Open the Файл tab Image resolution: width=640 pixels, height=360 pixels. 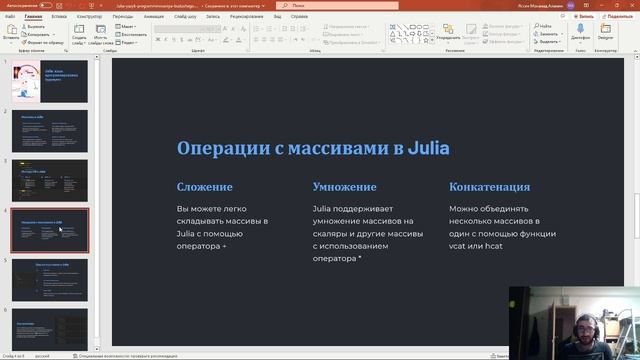(x=10, y=16)
